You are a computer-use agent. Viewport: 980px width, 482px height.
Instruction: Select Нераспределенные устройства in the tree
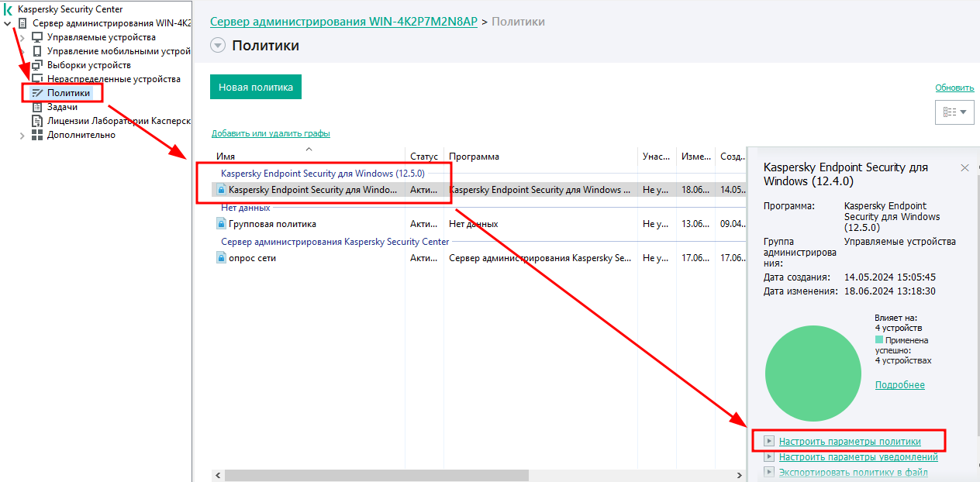point(114,79)
